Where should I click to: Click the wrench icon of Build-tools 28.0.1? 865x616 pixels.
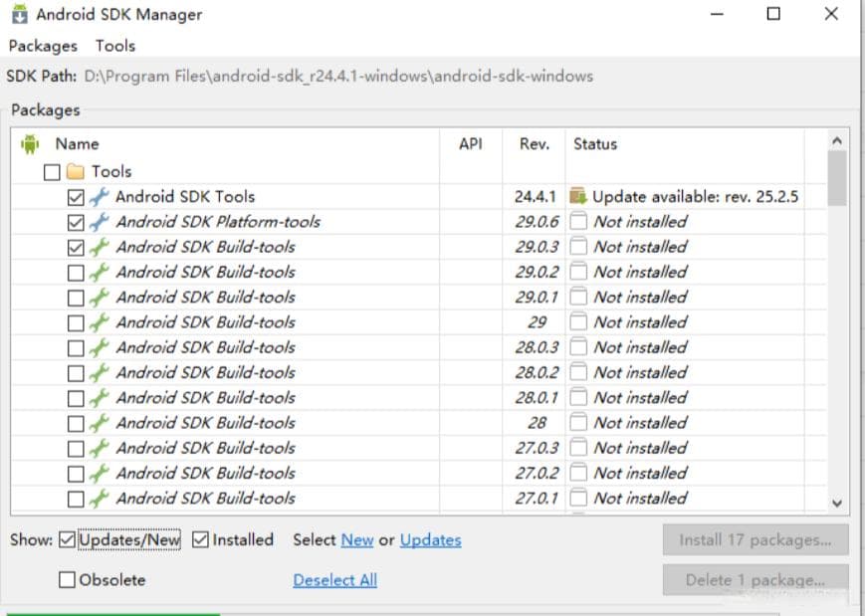point(100,398)
